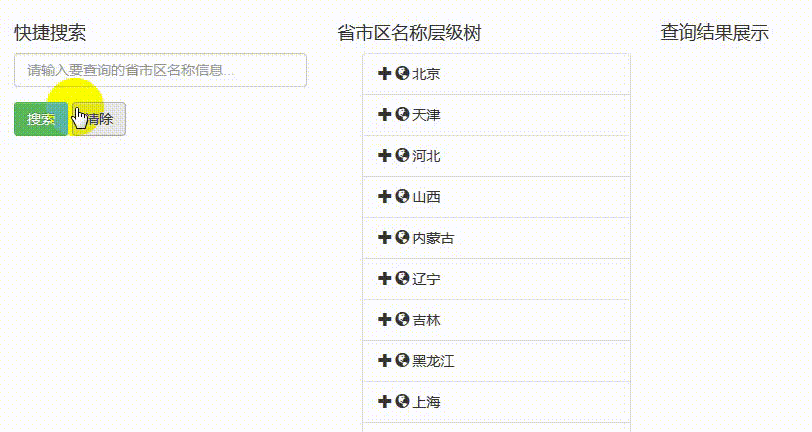Click the globe icon beside 山西
Screen dimensions: 812x432
pyautogui.click(x=402, y=196)
